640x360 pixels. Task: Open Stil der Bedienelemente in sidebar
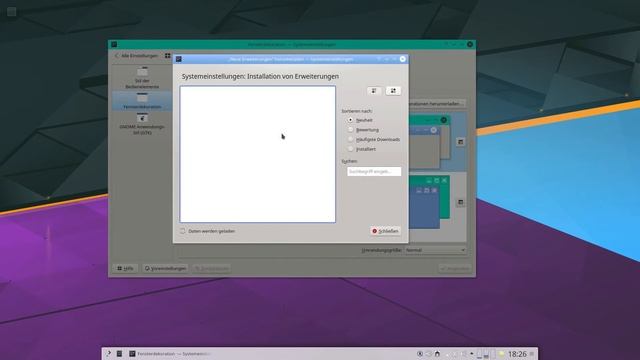[142, 77]
